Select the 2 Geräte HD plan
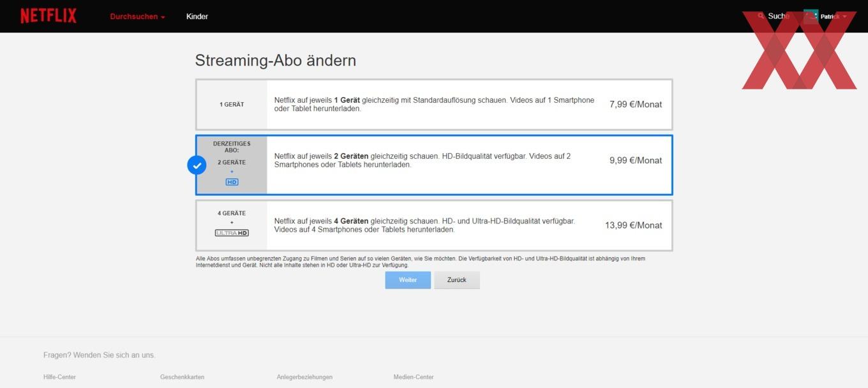 [434, 165]
